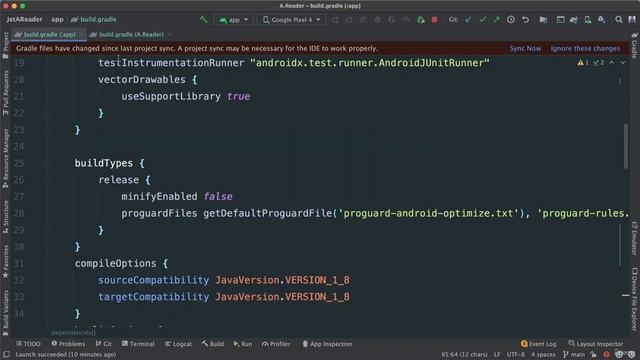The height and width of the screenshot is (360, 640).
Task: Open the Git tool window tab
Action: pos(104,344)
